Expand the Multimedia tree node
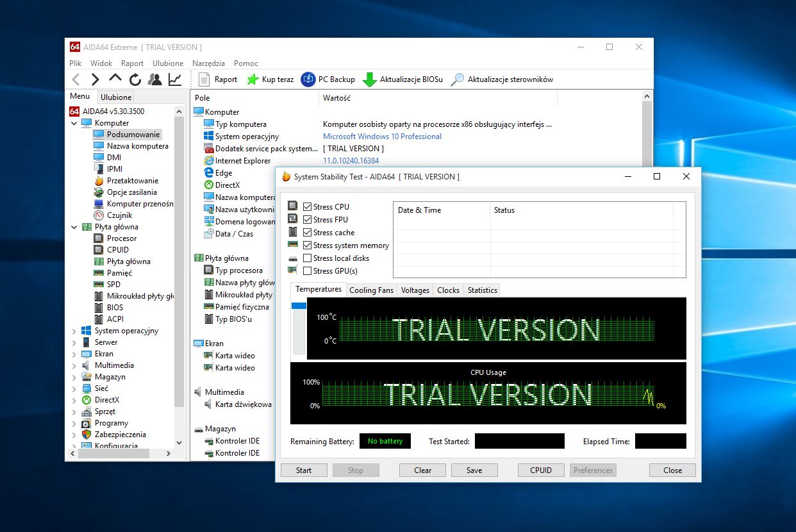Viewport: 796px width, 532px height. point(74,365)
